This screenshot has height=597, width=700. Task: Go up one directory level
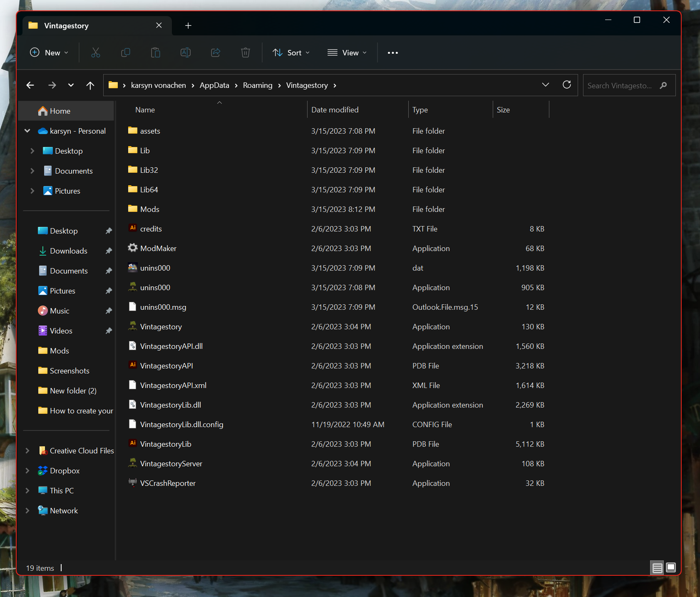click(x=90, y=85)
